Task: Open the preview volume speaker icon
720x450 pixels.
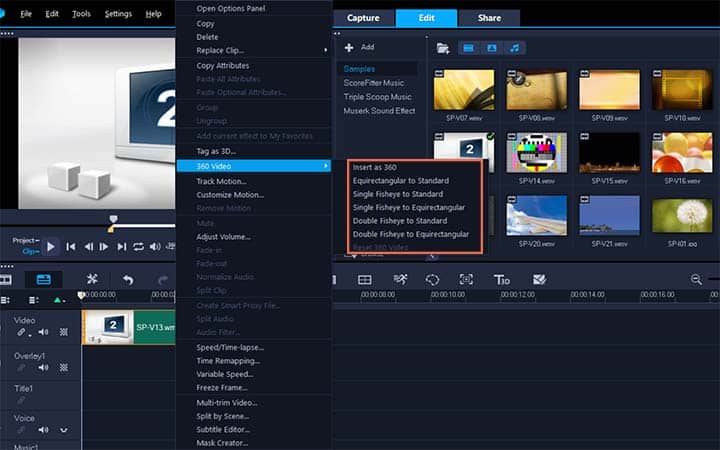Action: pyautogui.click(x=155, y=247)
